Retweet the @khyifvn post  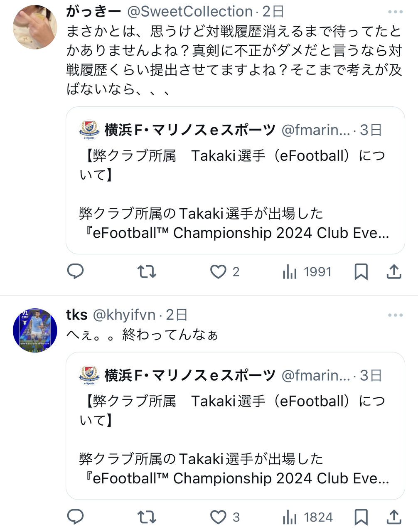[x=147, y=517]
